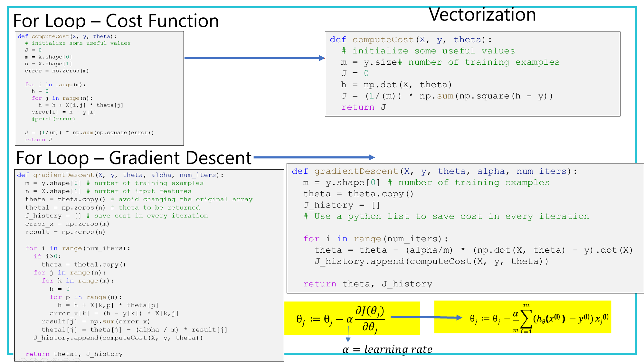Click the vectorized 'theta = theta - (alpha/m)' update line
The image size is (644, 362).
(474, 250)
